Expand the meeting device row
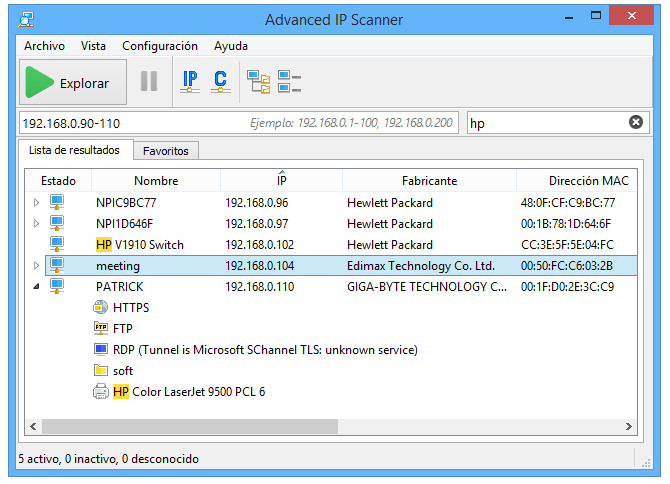This screenshot has width=670, height=484. coord(36,266)
